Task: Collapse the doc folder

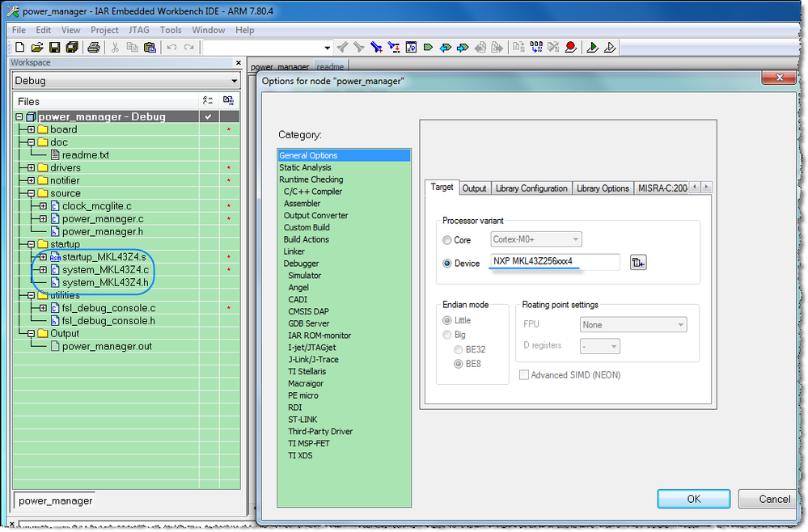Action: pos(31,142)
